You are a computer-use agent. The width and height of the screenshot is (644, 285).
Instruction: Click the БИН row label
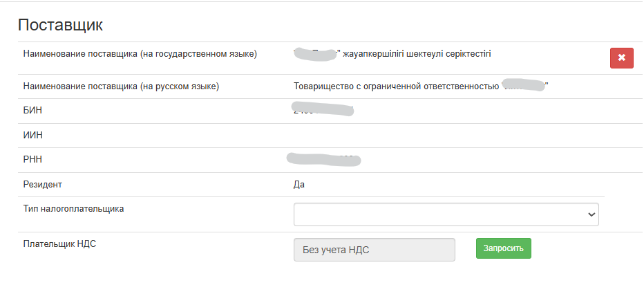(32, 111)
